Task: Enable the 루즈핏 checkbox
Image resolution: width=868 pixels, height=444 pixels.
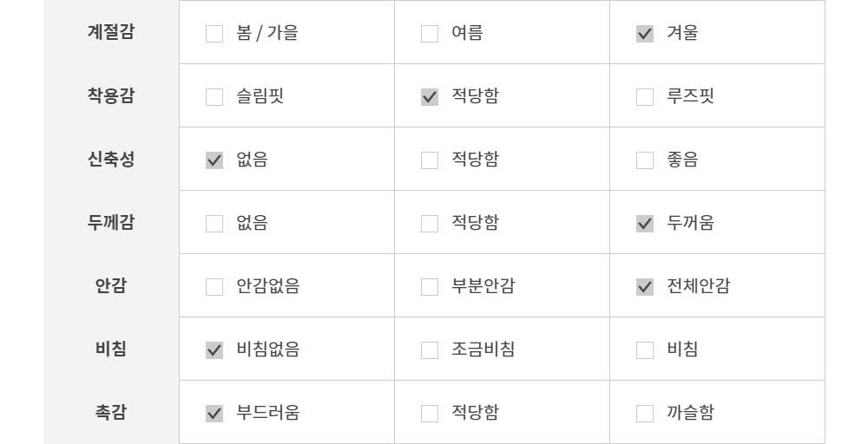Action: 645,97
